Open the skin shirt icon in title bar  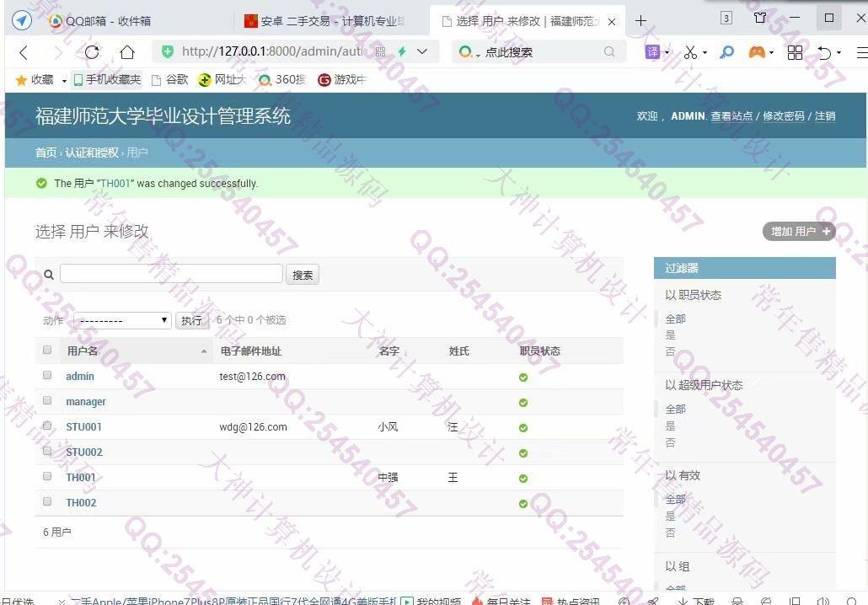761,18
